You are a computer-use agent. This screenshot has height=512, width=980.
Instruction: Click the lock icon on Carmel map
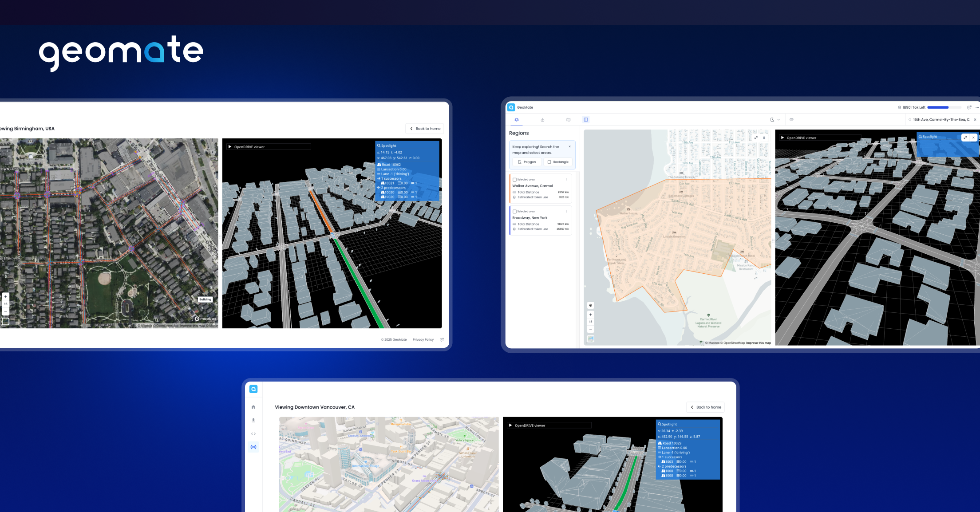coord(764,138)
